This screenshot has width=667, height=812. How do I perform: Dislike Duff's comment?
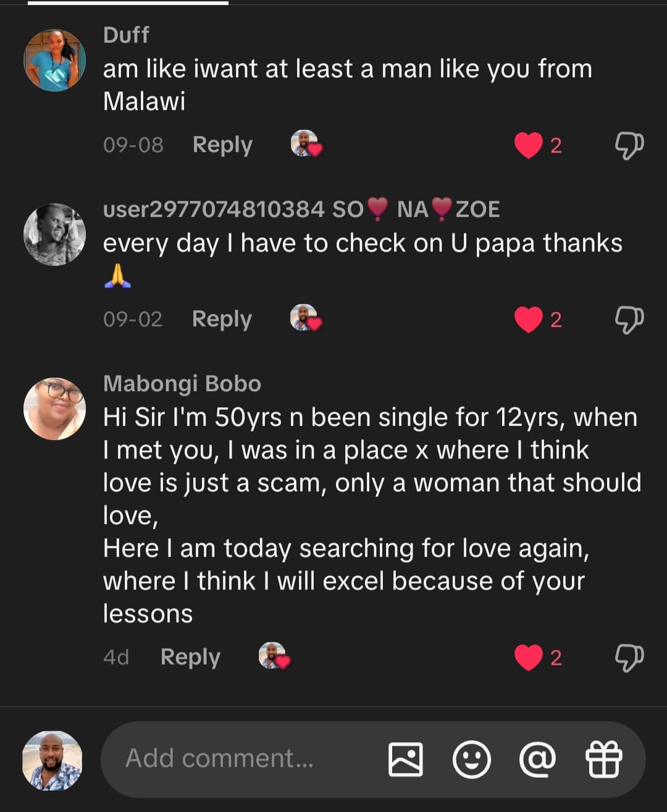coord(629,145)
